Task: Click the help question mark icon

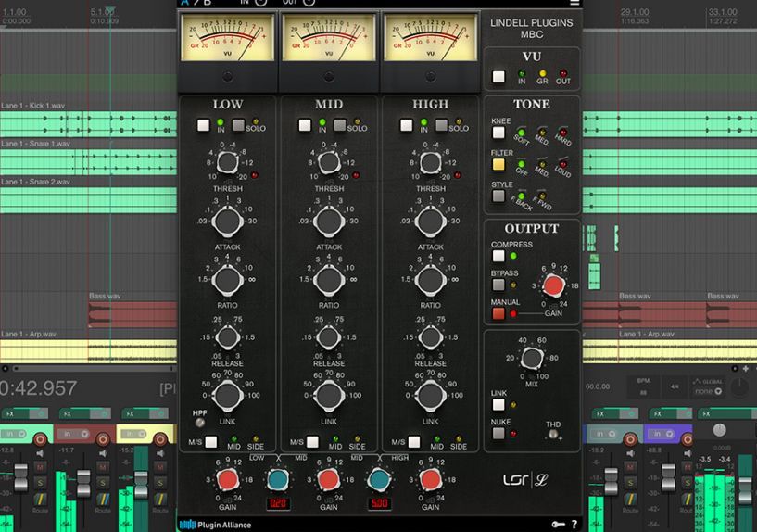Action: [x=574, y=525]
